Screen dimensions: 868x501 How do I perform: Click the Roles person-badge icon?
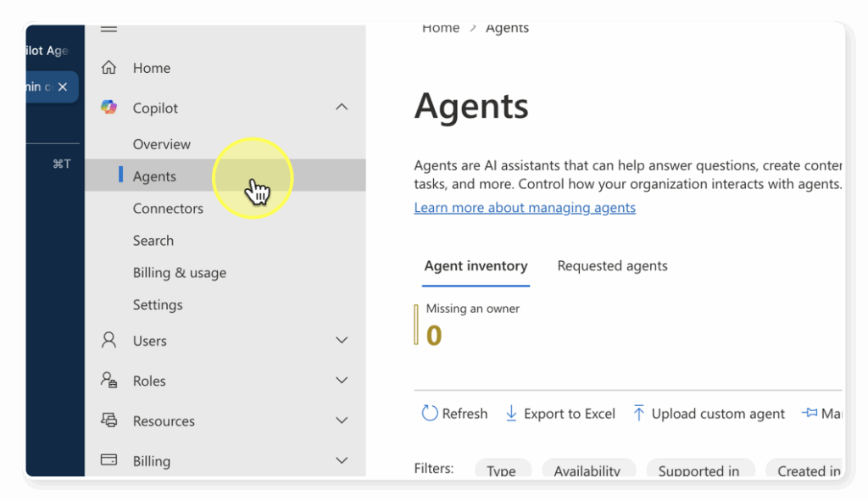pos(108,381)
